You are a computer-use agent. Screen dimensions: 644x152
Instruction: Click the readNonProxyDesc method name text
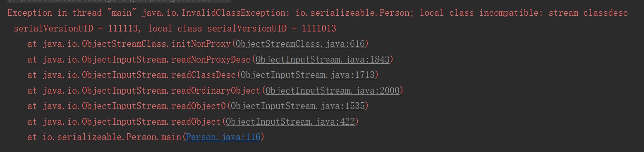click(x=211, y=60)
